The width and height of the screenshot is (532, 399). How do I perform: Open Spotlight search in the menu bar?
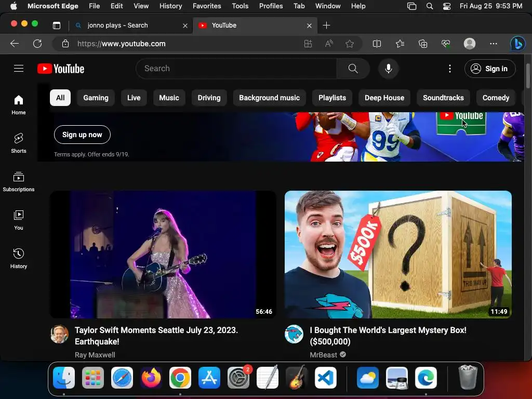[x=430, y=6]
